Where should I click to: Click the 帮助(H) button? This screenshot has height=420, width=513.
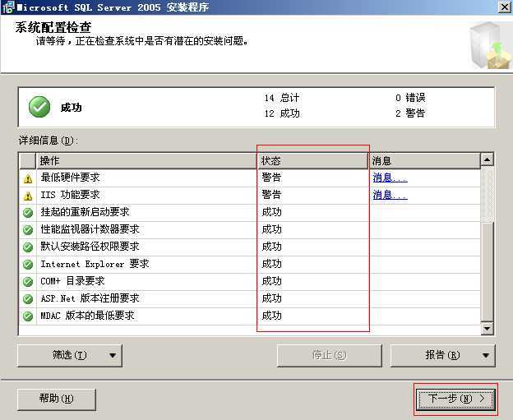[x=56, y=399]
